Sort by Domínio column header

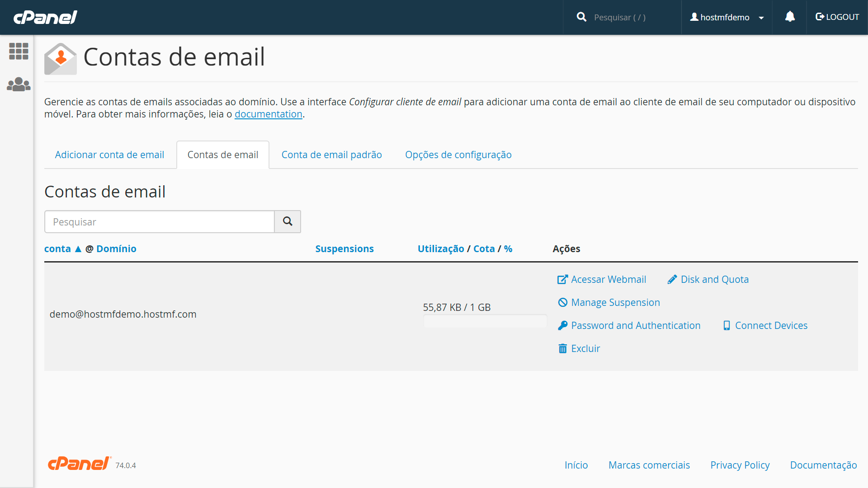116,249
